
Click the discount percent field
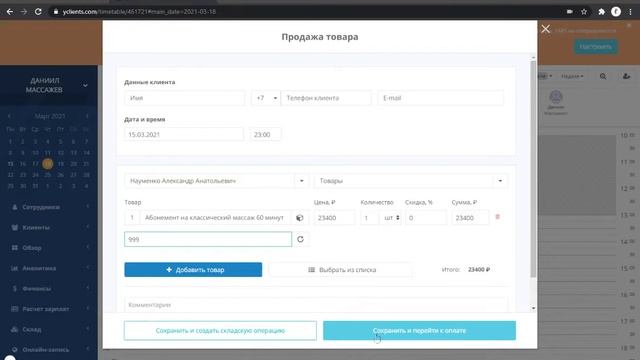click(x=426, y=218)
